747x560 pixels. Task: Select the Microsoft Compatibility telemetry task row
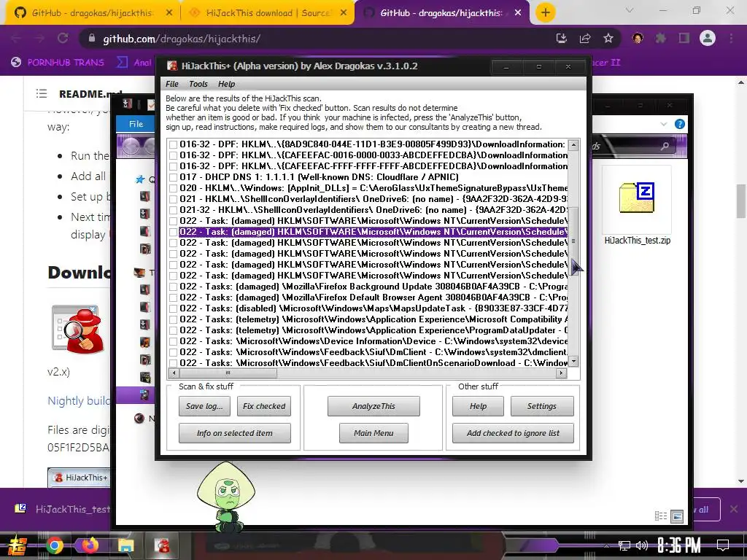tap(373, 319)
